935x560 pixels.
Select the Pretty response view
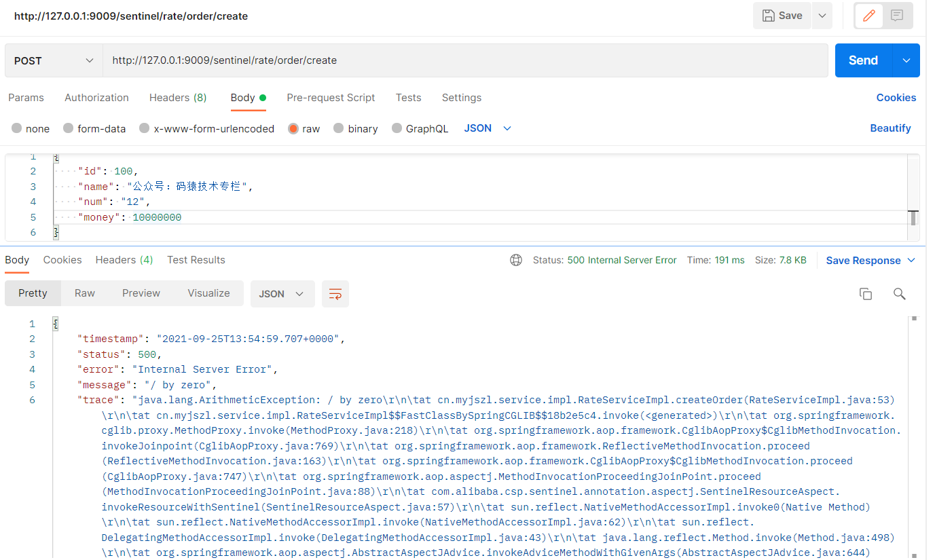click(x=33, y=293)
